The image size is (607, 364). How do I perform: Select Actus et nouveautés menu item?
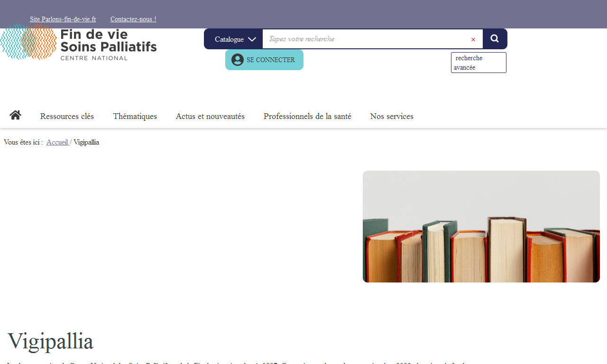point(210,116)
